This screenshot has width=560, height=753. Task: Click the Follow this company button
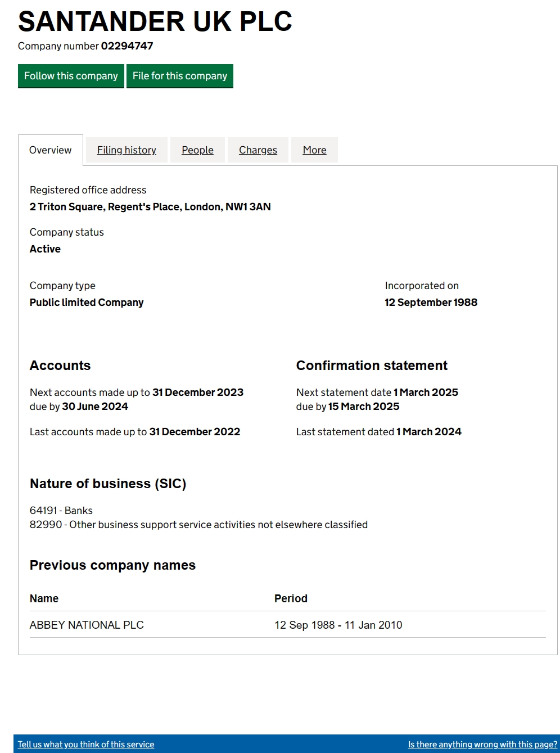coord(71,76)
